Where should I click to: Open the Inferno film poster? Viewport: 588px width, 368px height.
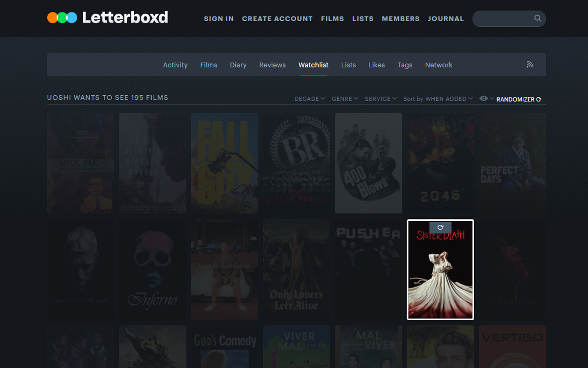tap(153, 270)
